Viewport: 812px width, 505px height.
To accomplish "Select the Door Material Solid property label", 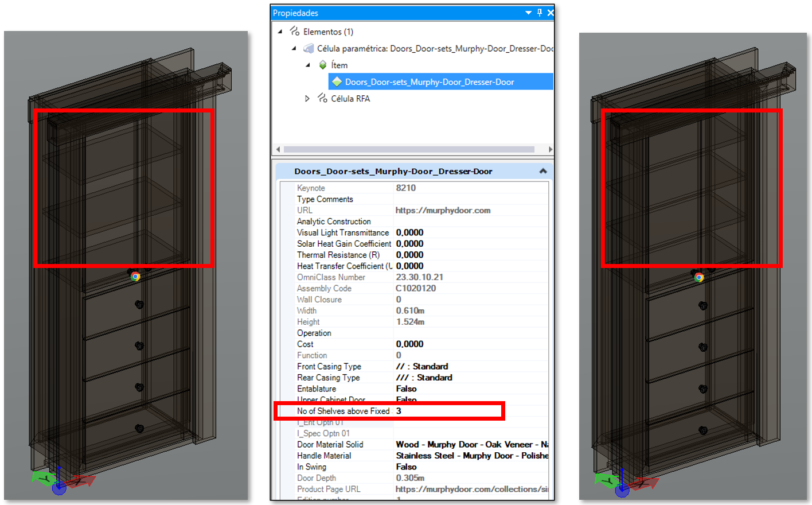I will [x=330, y=444].
